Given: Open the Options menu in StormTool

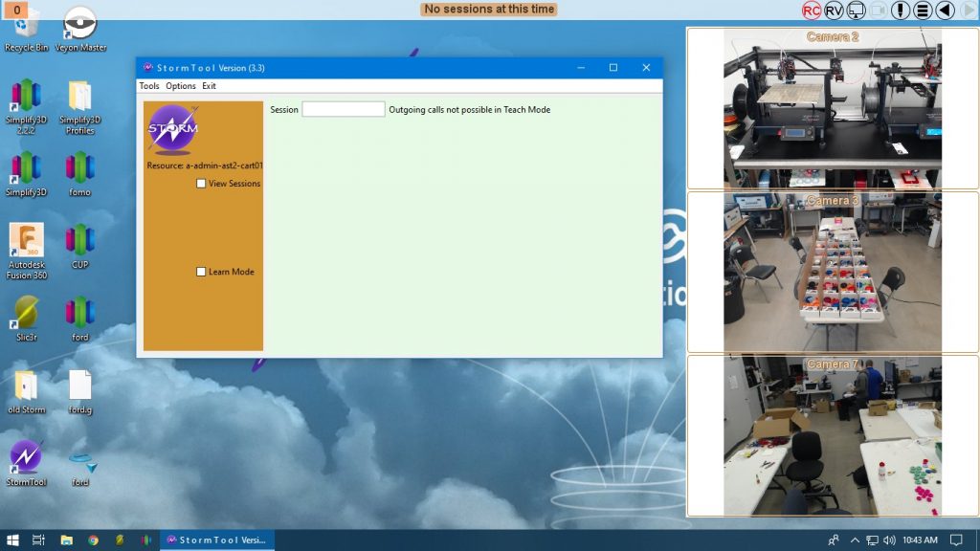Looking at the screenshot, I should (180, 85).
